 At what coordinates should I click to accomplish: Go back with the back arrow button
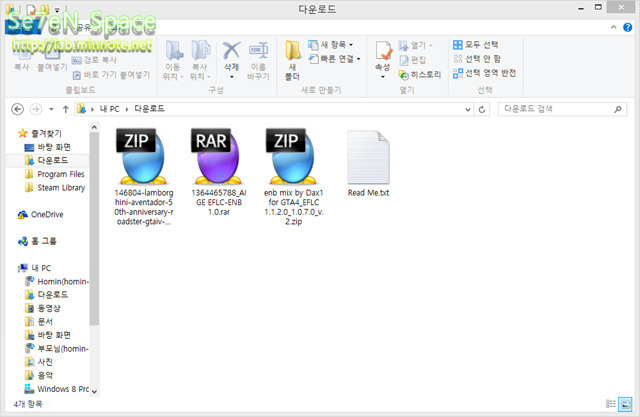pyautogui.click(x=18, y=109)
